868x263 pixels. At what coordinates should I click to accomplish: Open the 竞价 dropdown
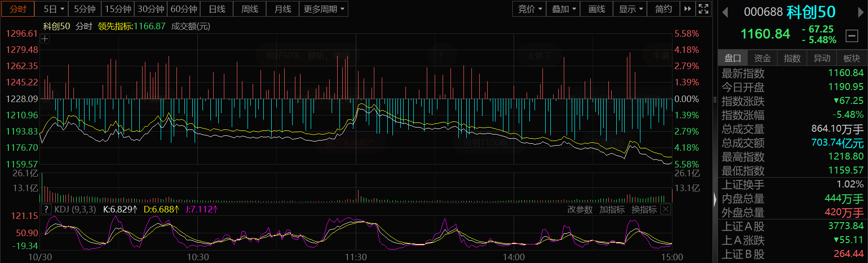[x=530, y=9]
